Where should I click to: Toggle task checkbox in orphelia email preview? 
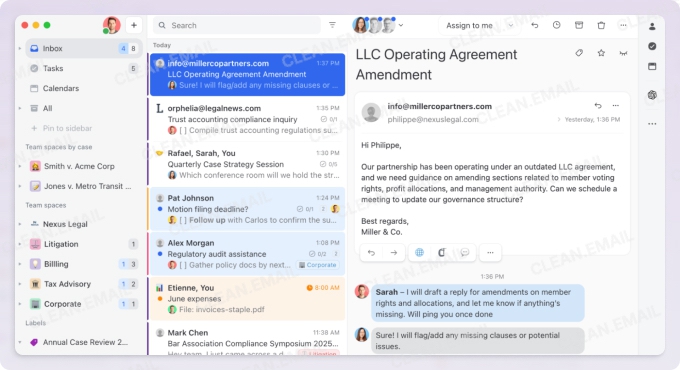tap(182, 130)
